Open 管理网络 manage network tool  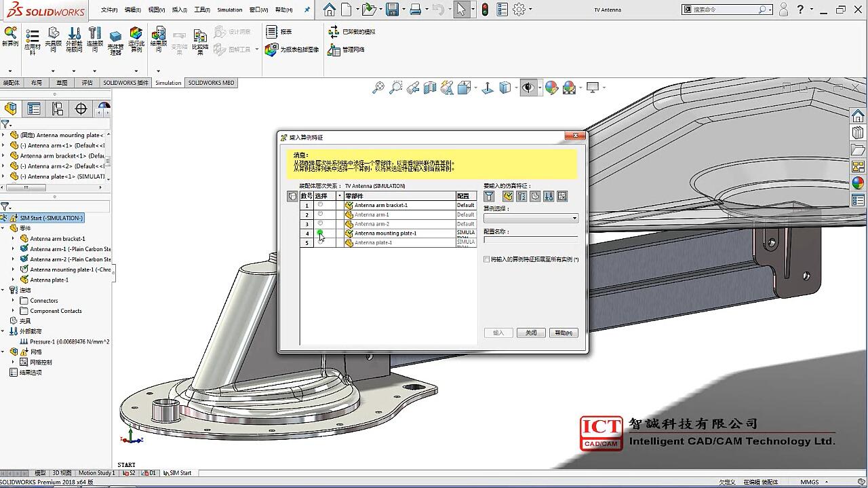(347, 50)
